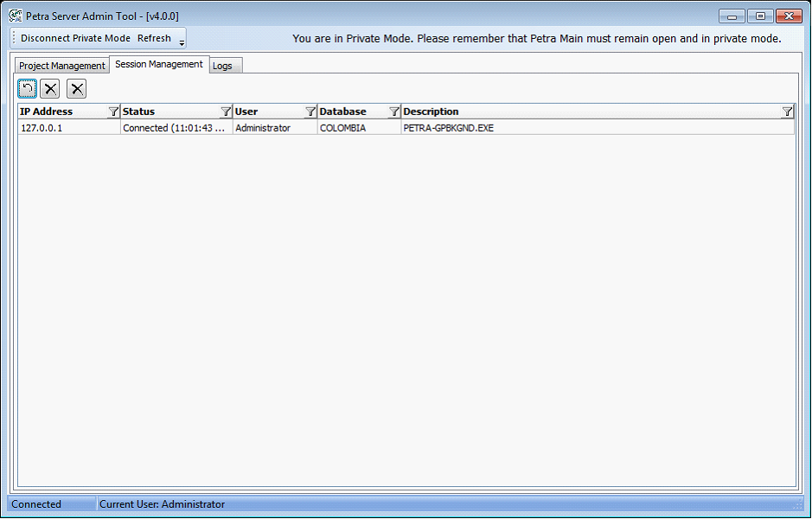Click the first X icon beside the refresh arrow

tap(50, 88)
